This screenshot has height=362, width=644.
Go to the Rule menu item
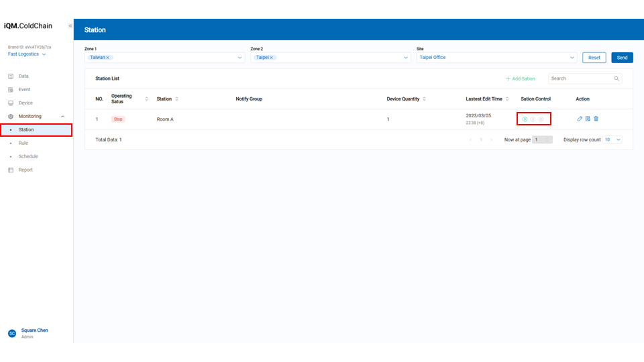23,143
